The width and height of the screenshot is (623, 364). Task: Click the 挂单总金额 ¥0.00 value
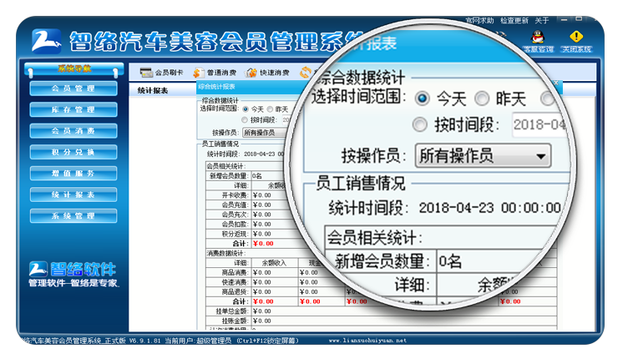[x=262, y=311]
